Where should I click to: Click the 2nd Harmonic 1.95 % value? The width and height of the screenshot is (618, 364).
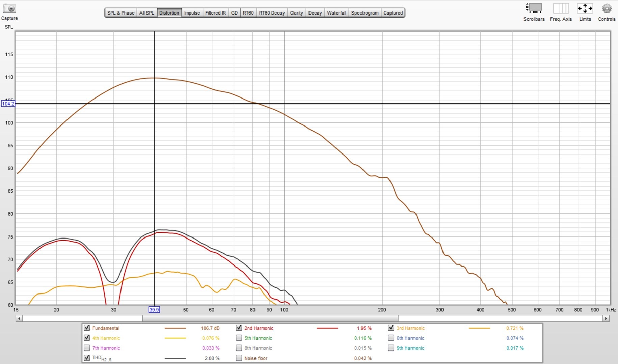click(364, 328)
